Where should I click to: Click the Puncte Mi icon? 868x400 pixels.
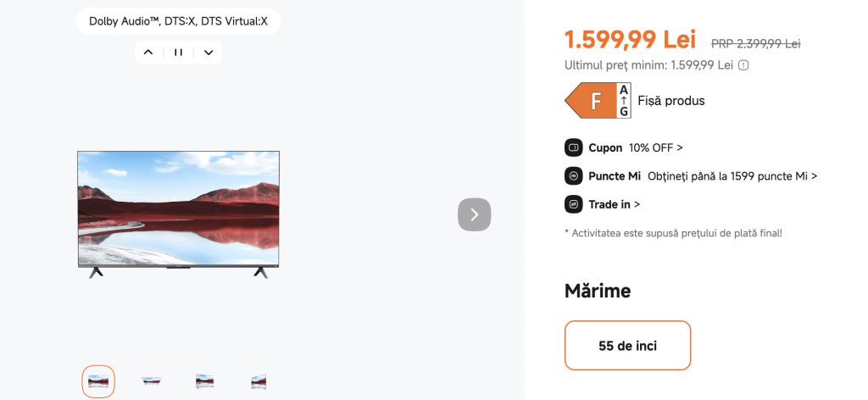pos(573,176)
